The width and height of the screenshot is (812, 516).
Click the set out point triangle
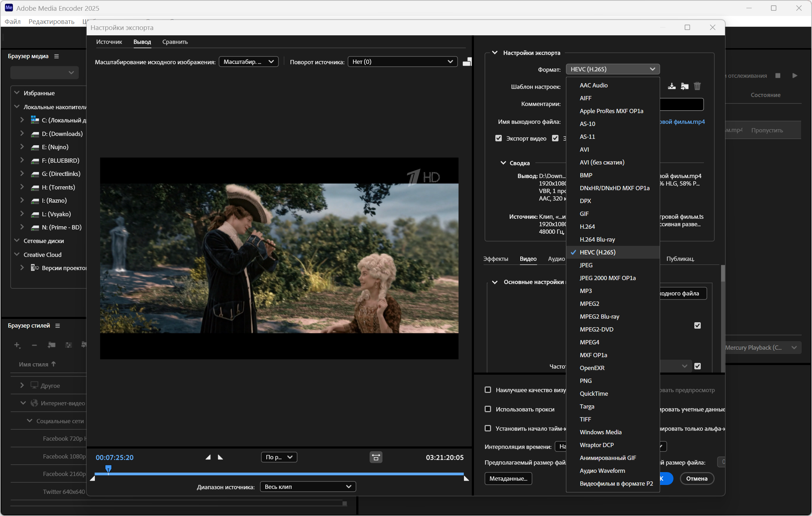point(220,457)
